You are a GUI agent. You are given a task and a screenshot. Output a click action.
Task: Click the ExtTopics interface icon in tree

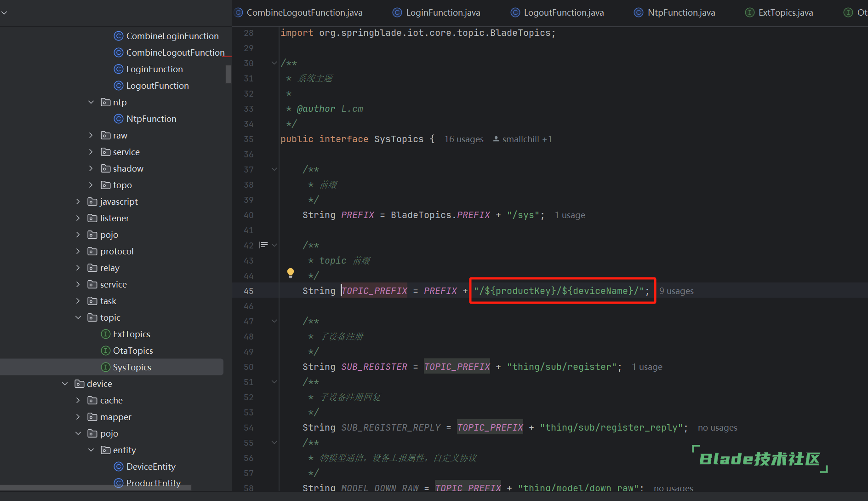[x=106, y=334]
